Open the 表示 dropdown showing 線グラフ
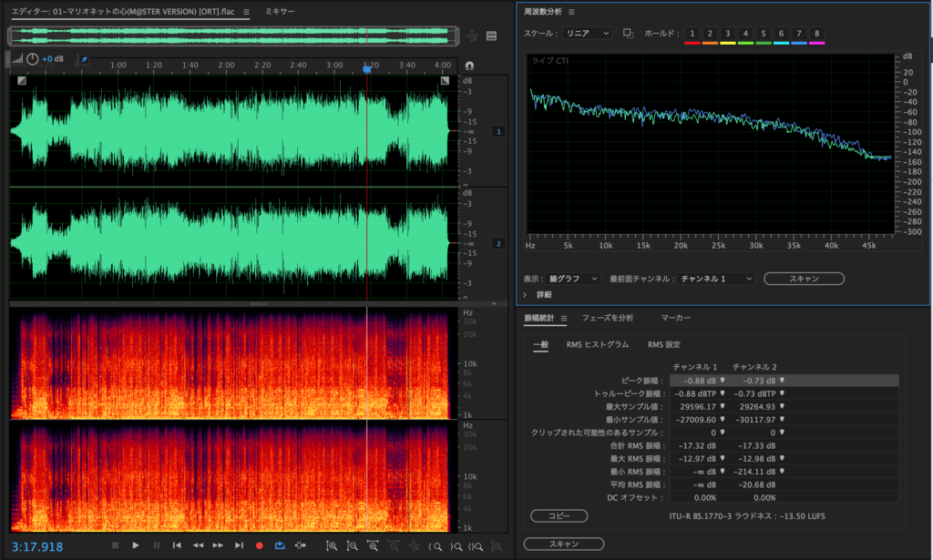The height and width of the screenshot is (560, 933). click(x=573, y=279)
